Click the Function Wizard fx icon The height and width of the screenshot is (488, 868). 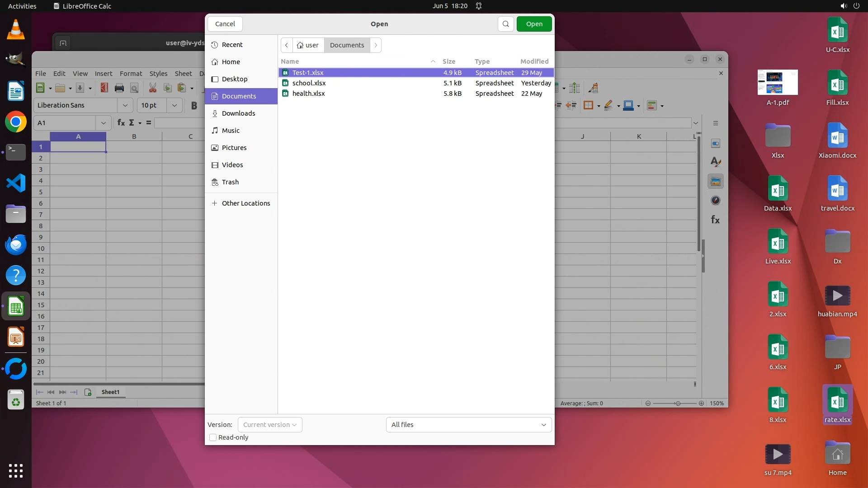coord(121,123)
